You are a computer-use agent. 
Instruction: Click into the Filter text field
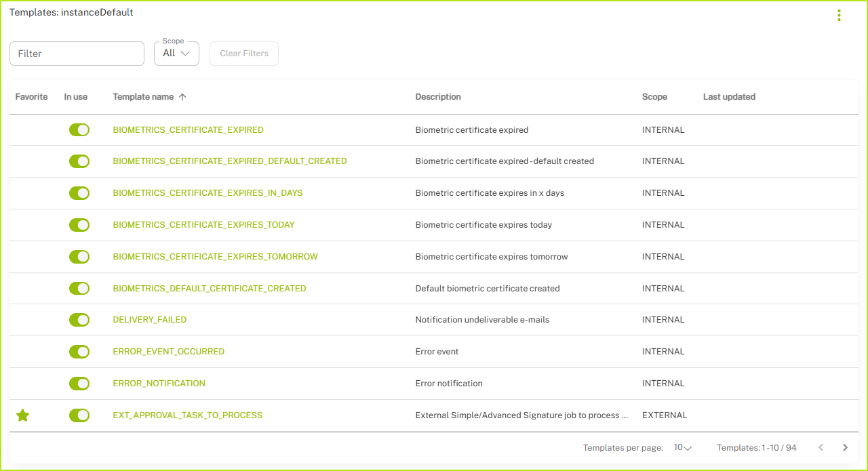coord(77,54)
